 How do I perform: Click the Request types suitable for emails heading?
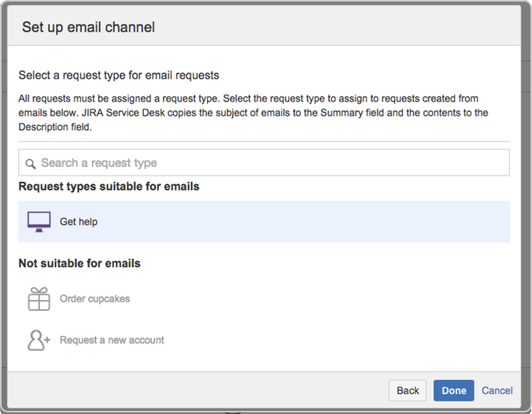click(x=109, y=187)
